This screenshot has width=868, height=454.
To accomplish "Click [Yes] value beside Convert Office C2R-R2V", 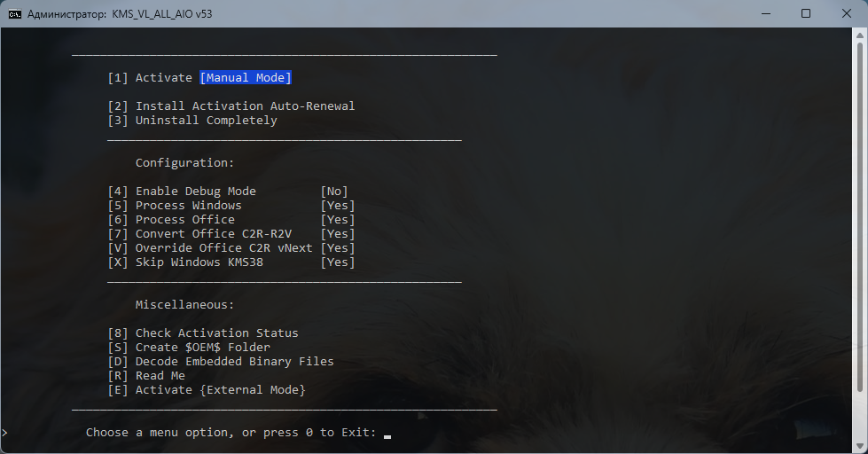I will (x=338, y=233).
